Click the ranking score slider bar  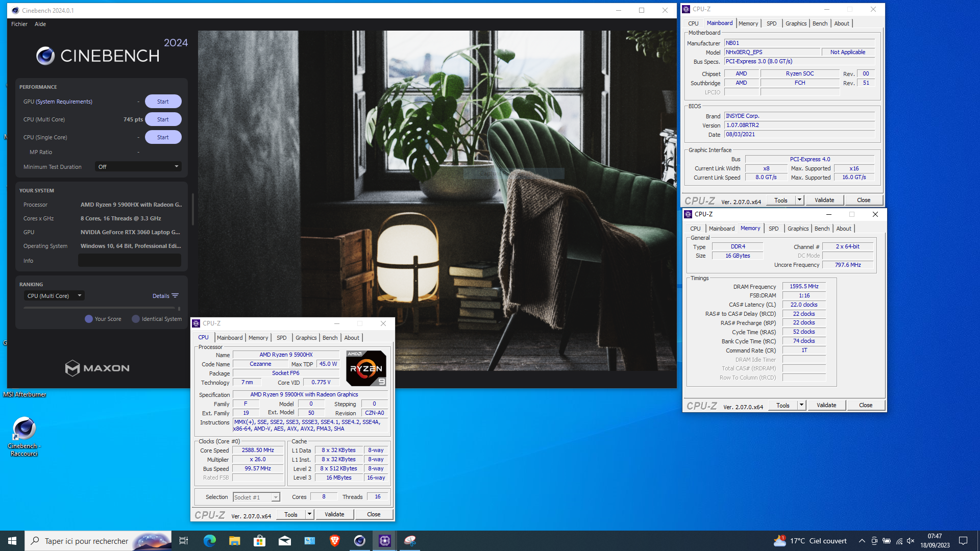tap(102, 308)
